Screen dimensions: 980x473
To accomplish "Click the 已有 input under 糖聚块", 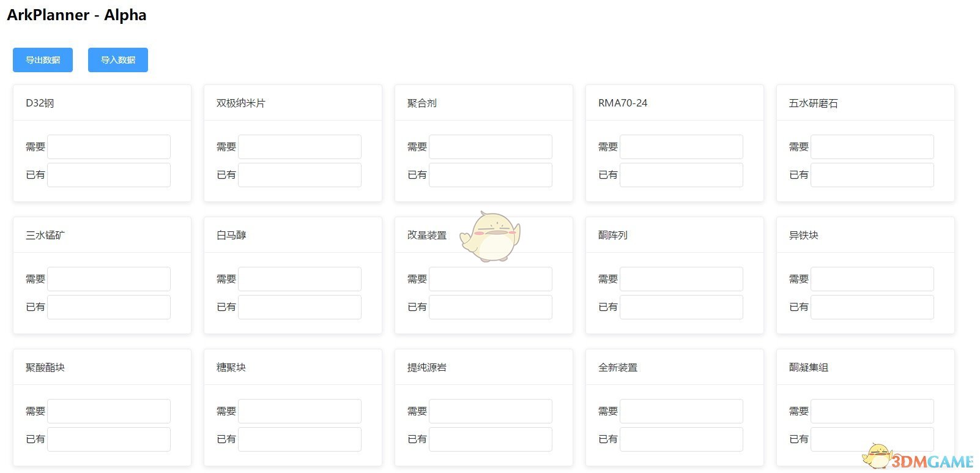I will 300,439.
